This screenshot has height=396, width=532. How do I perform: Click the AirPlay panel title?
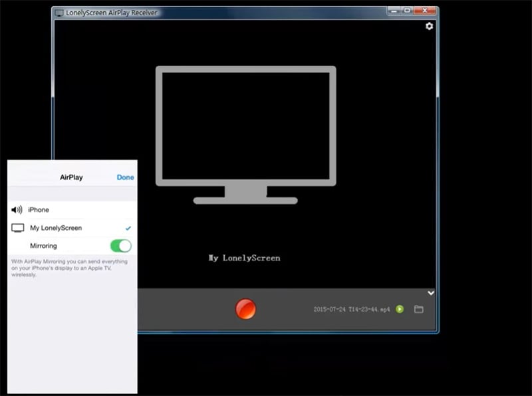(71, 177)
